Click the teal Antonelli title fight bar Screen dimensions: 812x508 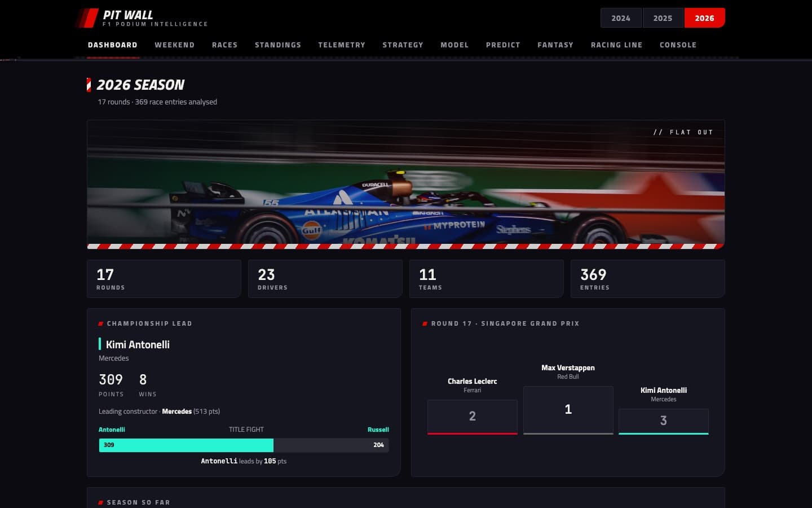point(186,445)
